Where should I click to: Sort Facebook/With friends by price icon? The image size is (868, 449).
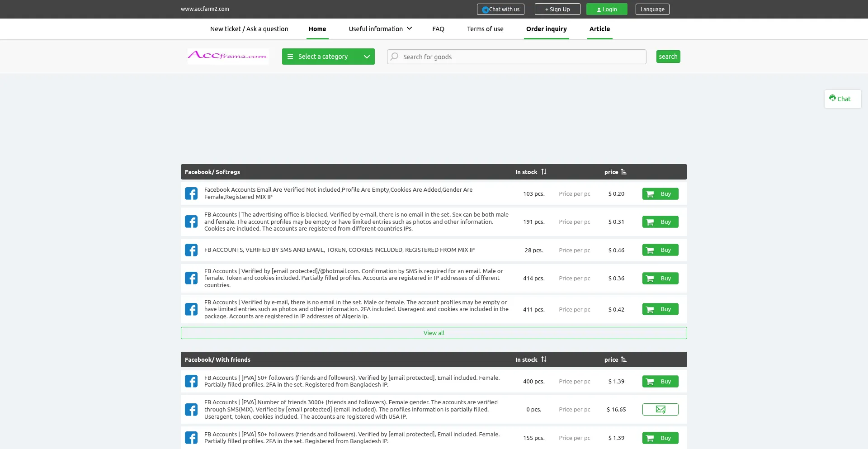click(624, 359)
